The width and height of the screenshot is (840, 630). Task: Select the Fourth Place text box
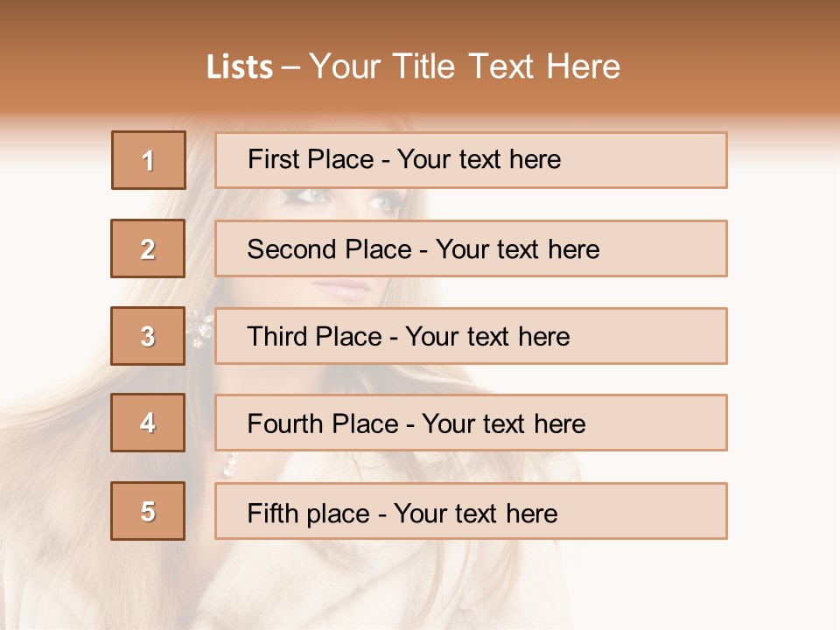(x=471, y=423)
